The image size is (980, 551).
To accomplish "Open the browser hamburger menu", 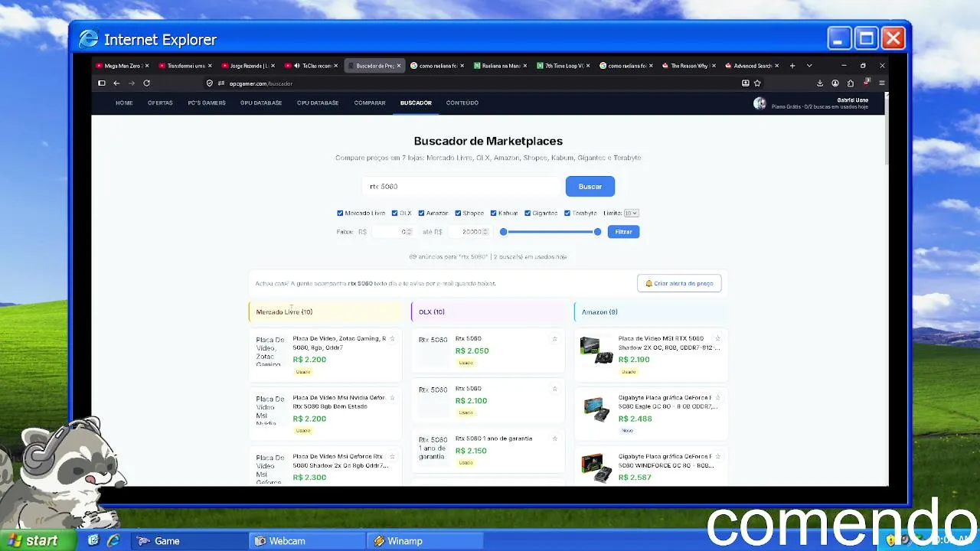I will 882,83.
